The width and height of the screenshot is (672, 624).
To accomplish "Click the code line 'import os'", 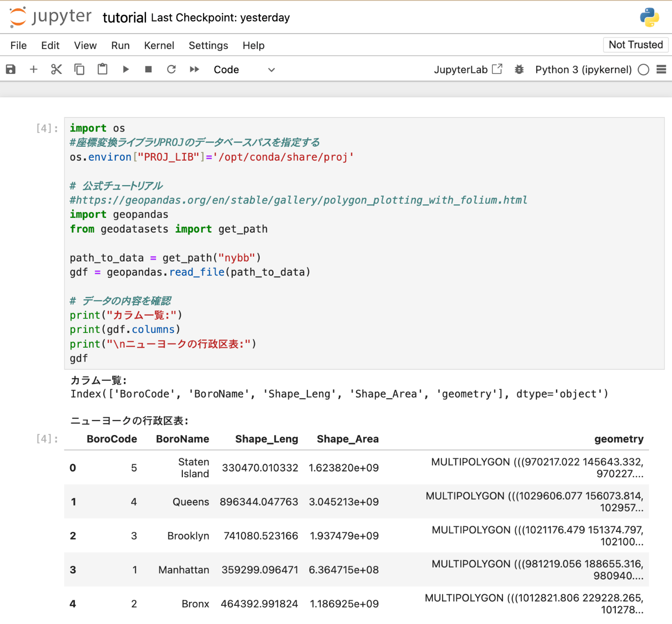I will click(x=97, y=128).
